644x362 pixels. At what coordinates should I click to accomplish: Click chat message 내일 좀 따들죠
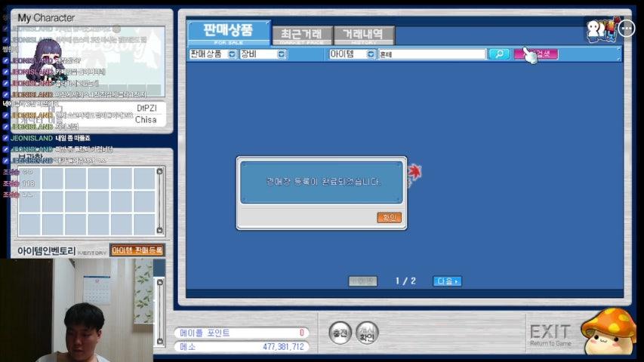click(72, 138)
